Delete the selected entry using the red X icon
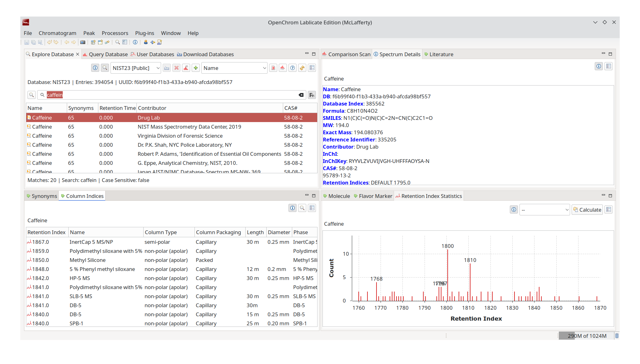The height and width of the screenshot is (364, 640). point(177,68)
